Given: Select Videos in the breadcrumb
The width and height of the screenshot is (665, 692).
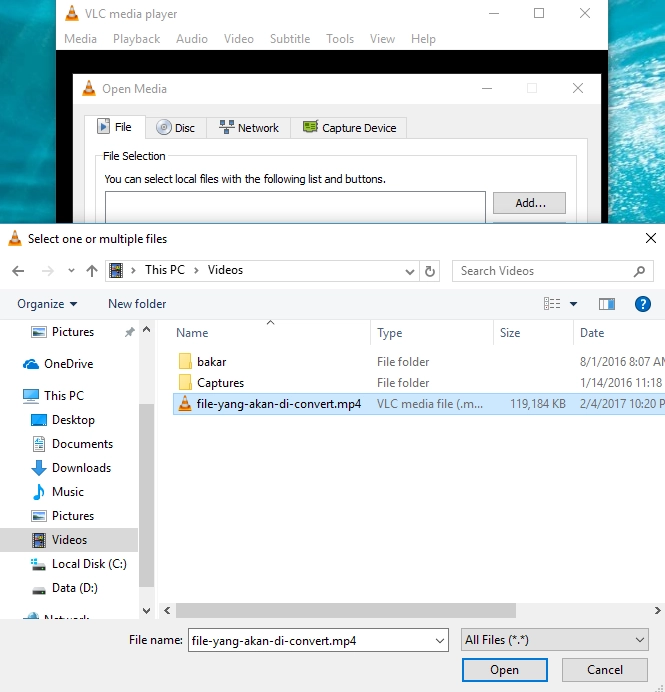Looking at the screenshot, I should click(x=225, y=270).
